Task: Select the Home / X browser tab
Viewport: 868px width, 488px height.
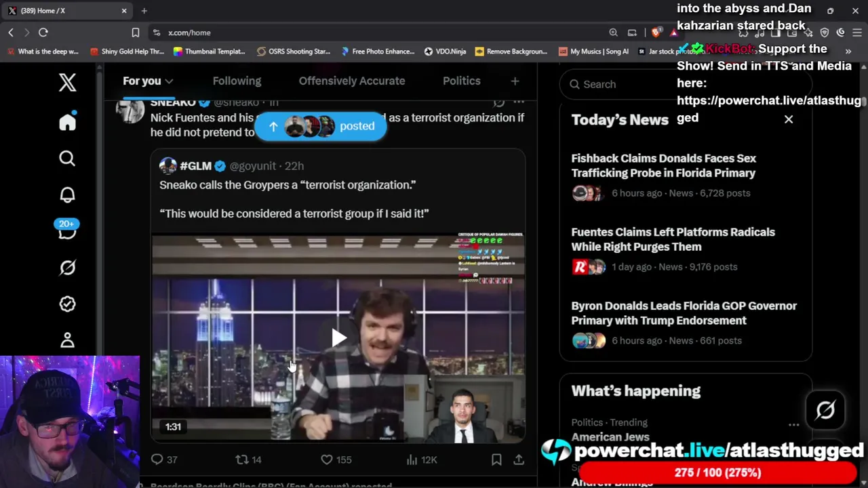Action: pyautogui.click(x=68, y=11)
